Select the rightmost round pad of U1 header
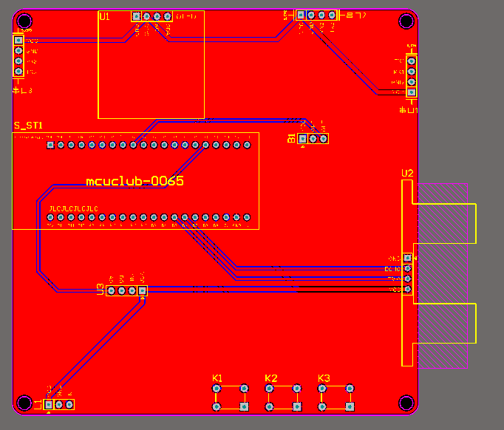This screenshot has height=430, width=504. 168,16
